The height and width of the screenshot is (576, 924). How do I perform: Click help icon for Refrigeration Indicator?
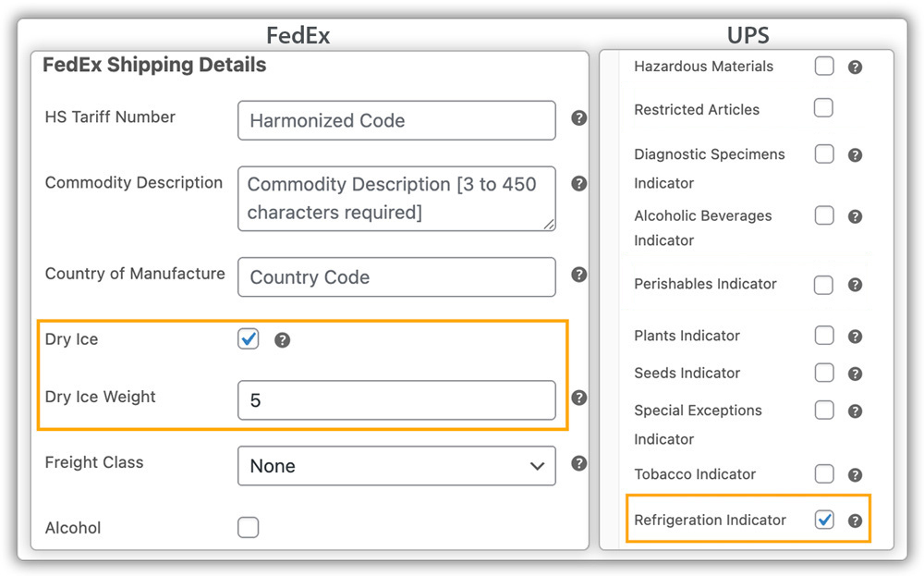(855, 521)
